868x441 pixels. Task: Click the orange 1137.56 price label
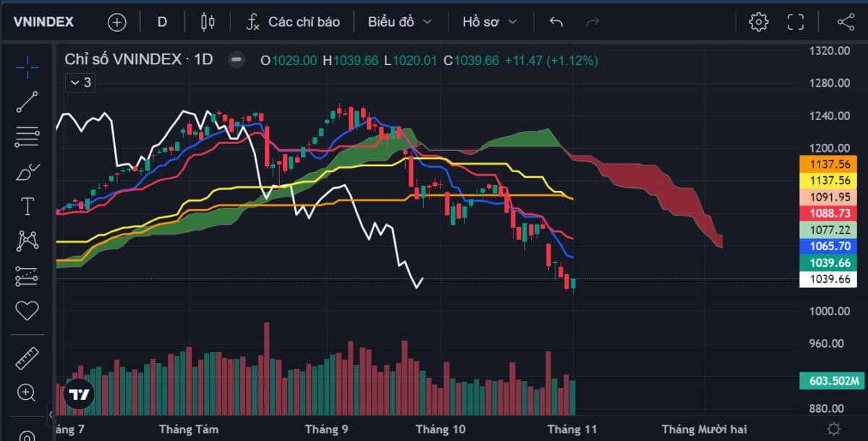click(x=828, y=163)
